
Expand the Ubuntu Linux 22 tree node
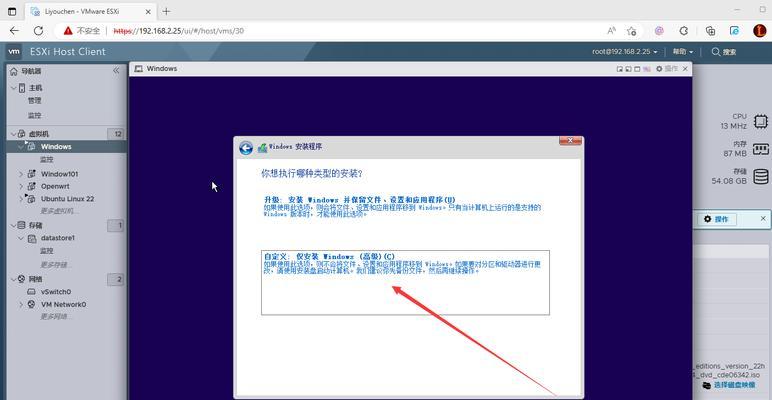21,199
